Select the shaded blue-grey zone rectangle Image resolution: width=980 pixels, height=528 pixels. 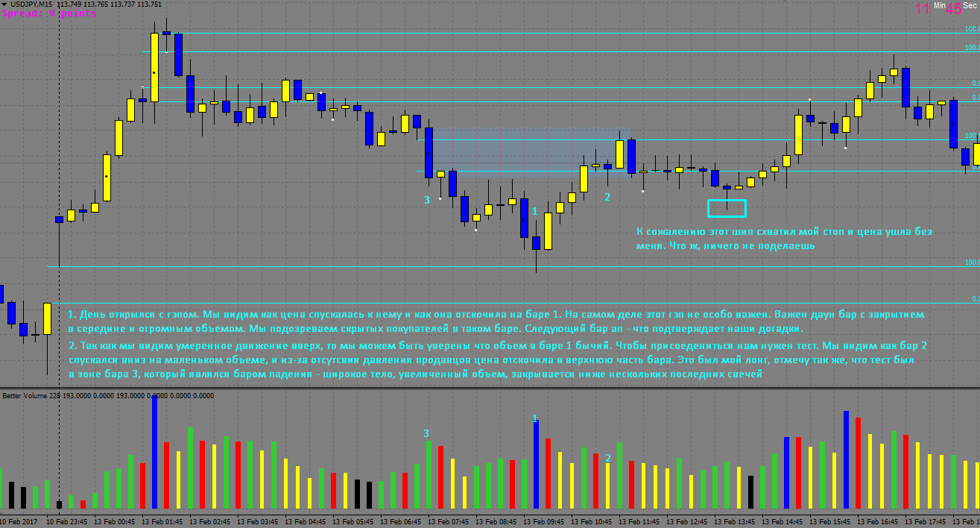coord(531,151)
